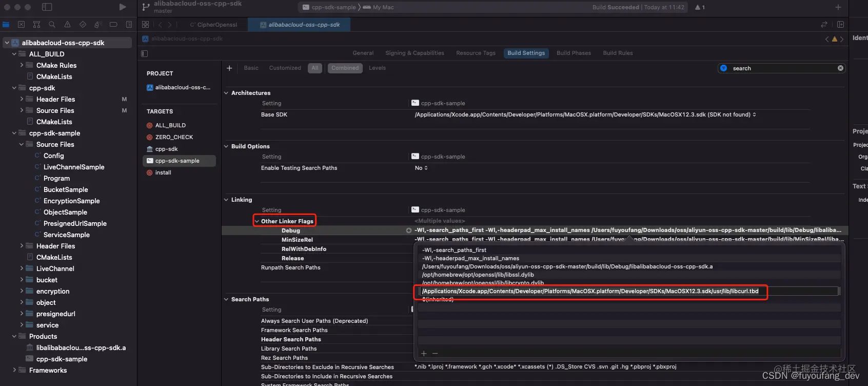Change Enable Testing Search Paths dropdown

(421, 168)
